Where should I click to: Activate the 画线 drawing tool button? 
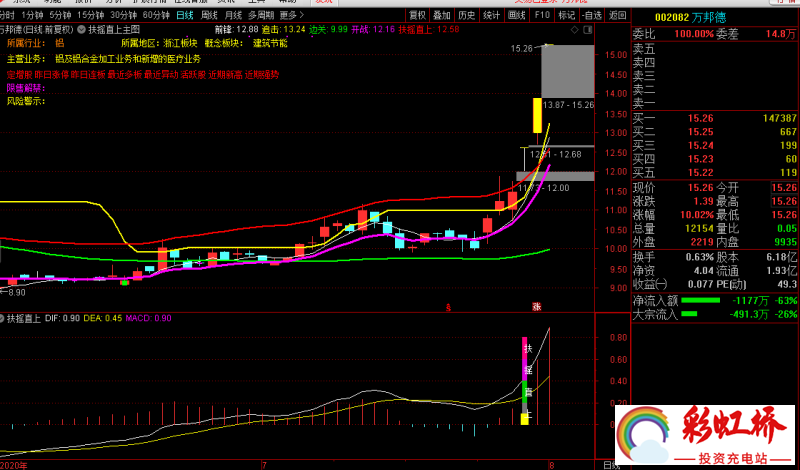(517, 15)
